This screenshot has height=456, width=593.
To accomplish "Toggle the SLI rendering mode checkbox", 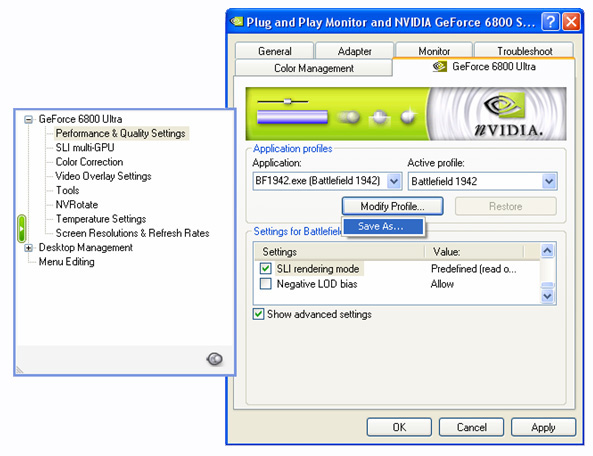I will [x=265, y=268].
